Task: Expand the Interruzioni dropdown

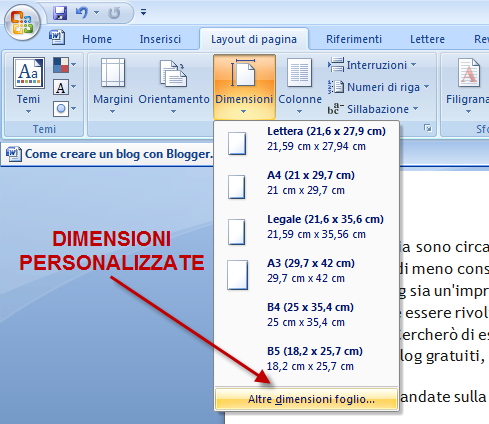Action: coord(372,65)
